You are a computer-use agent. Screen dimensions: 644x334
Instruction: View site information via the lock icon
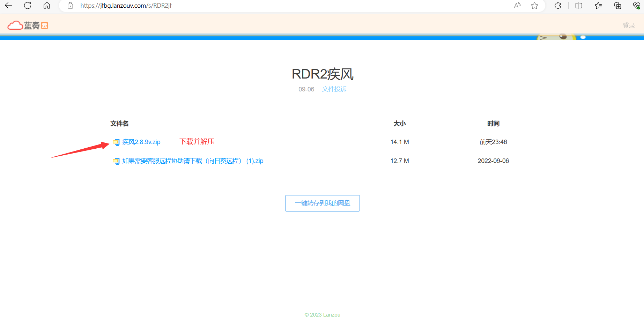[x=71, y=6]
